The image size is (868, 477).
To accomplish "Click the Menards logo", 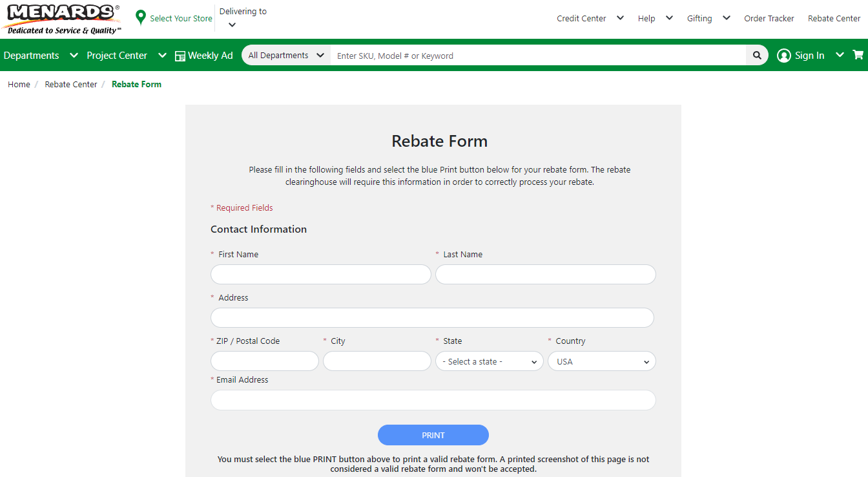I will (x=62, y=19).
